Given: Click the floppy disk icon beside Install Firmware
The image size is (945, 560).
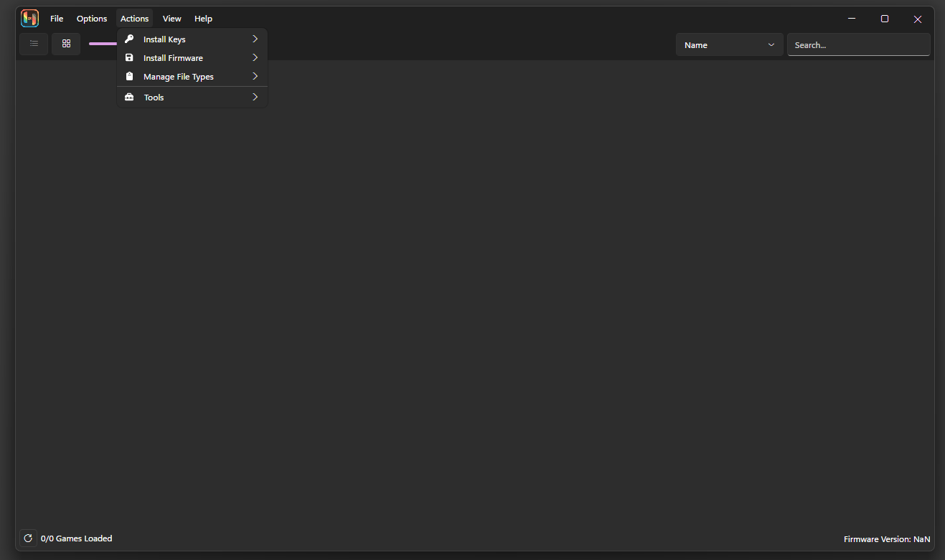Looking at the screenshot, I should (x=129, y=57).
